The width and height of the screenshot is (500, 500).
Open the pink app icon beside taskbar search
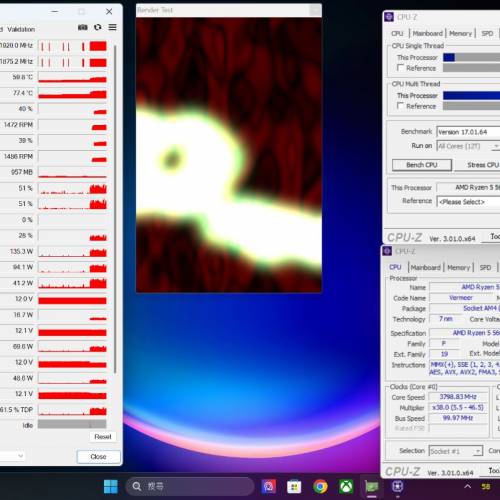[x=268, y=487]
